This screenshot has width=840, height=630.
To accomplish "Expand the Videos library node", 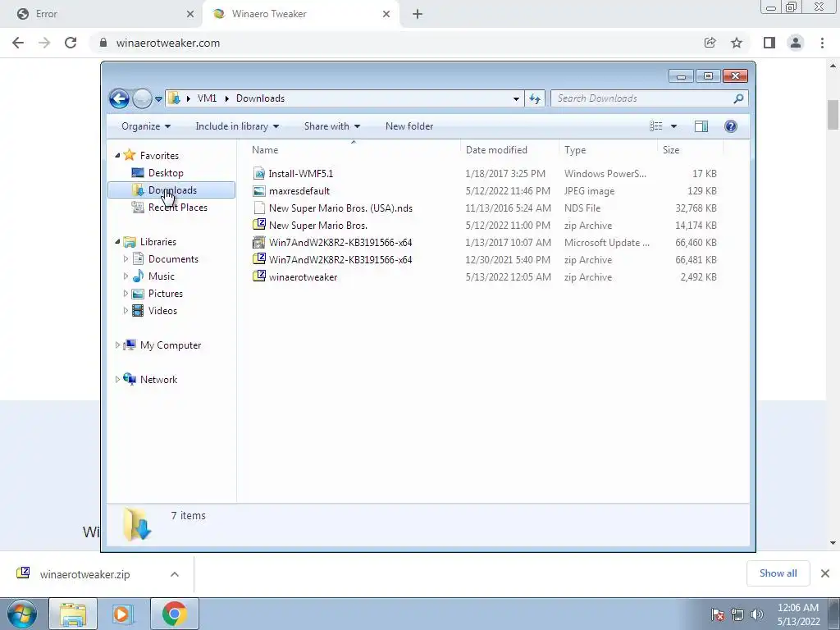I will click(x=126, y=311).
